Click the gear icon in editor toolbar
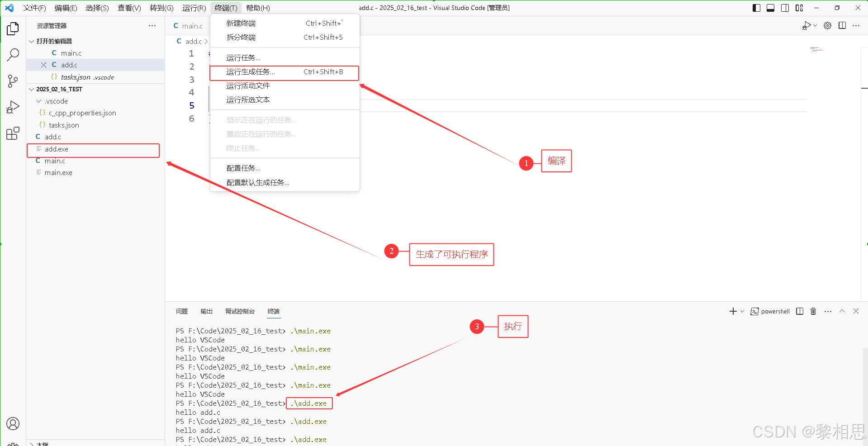This screenshot has height=446, width=868. (827, 26)
